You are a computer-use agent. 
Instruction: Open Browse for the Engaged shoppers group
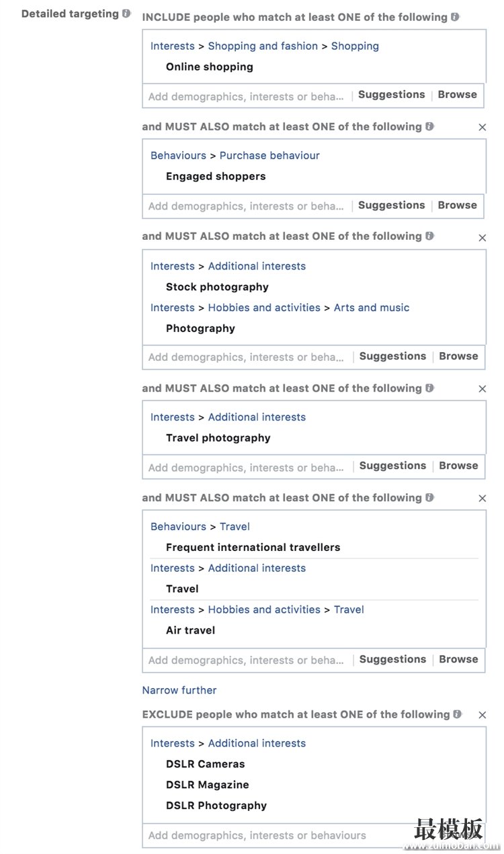(457, 206)
